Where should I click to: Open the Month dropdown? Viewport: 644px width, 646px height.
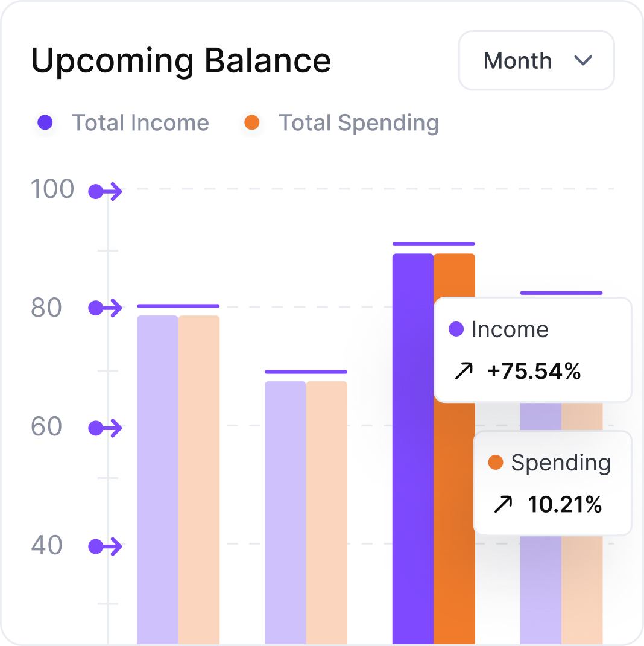point(535,60)
